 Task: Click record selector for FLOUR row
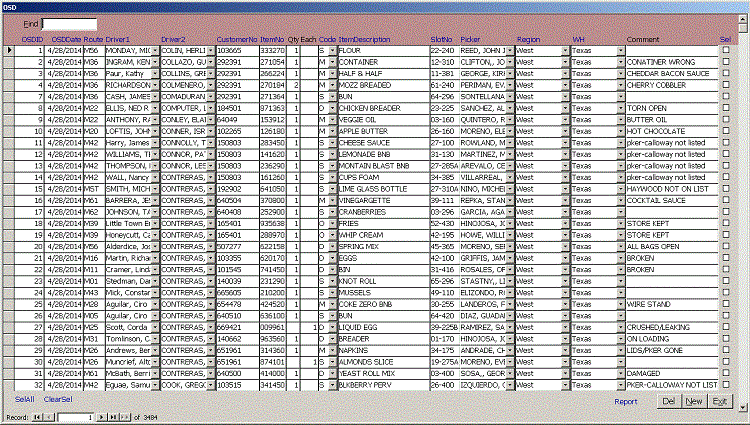point(9,49)
